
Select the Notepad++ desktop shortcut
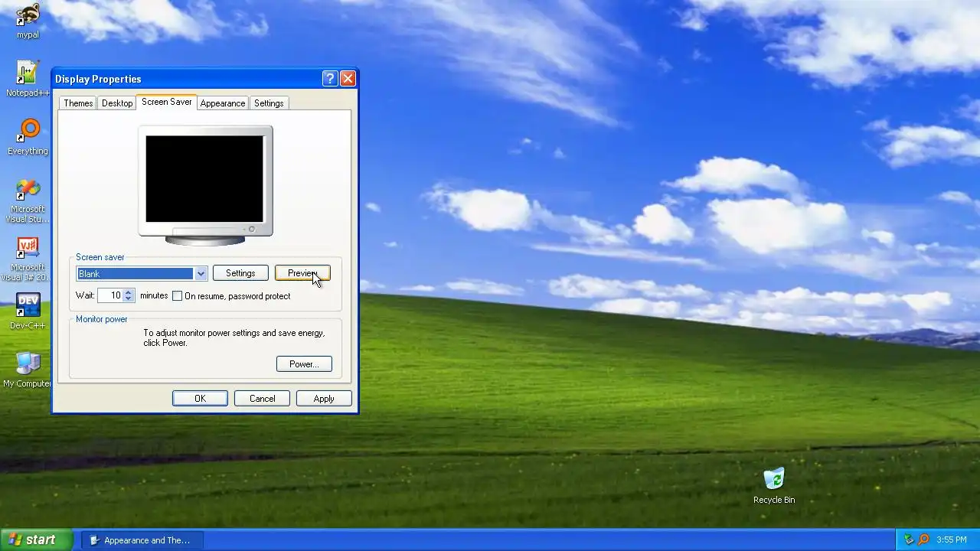(x=28, y=80)
